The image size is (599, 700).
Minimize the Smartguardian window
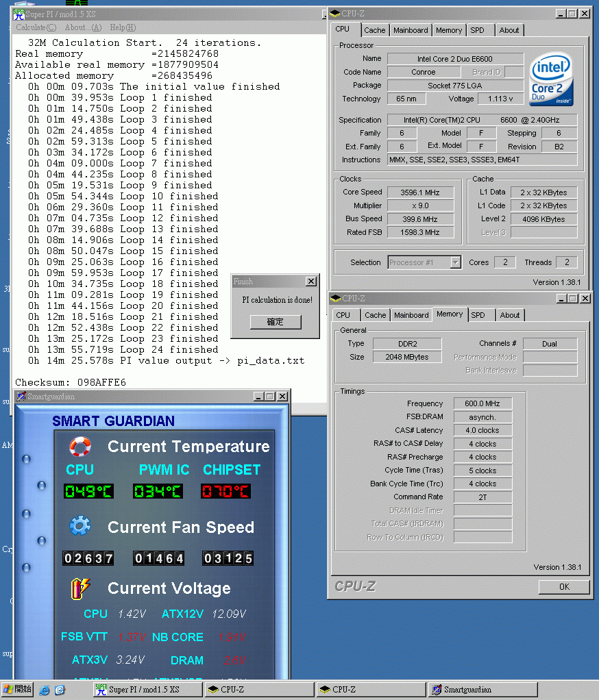258,397
